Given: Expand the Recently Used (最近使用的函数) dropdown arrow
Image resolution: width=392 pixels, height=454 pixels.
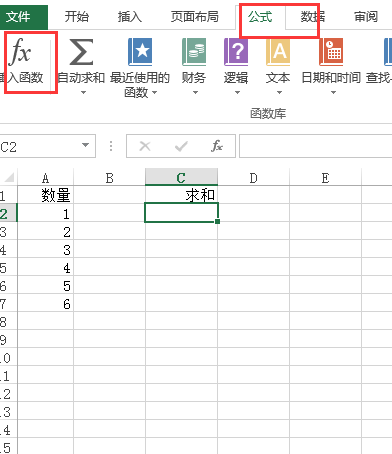Looking at the screenshot, I should [154, 92].
